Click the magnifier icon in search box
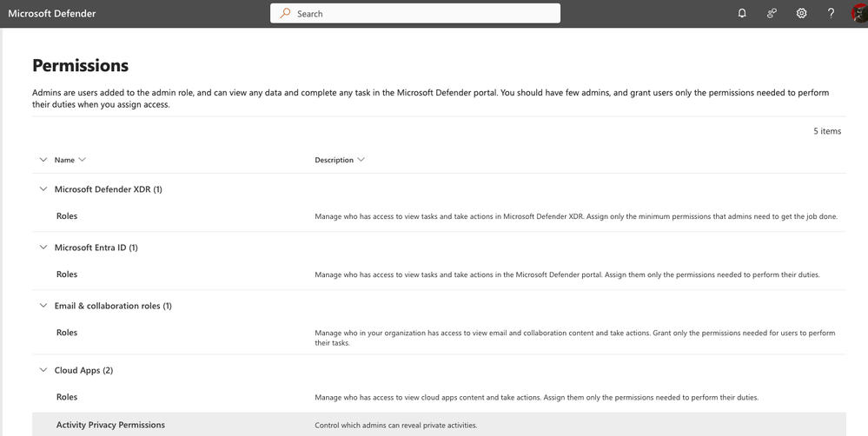The width and height of the screenshot is (868, 436). 285,13
